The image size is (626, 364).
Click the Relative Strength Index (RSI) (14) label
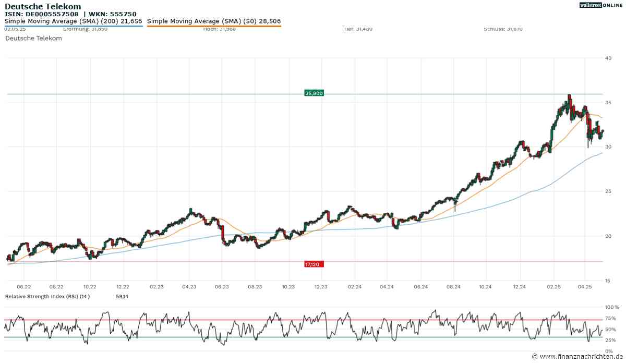[47, 297]
